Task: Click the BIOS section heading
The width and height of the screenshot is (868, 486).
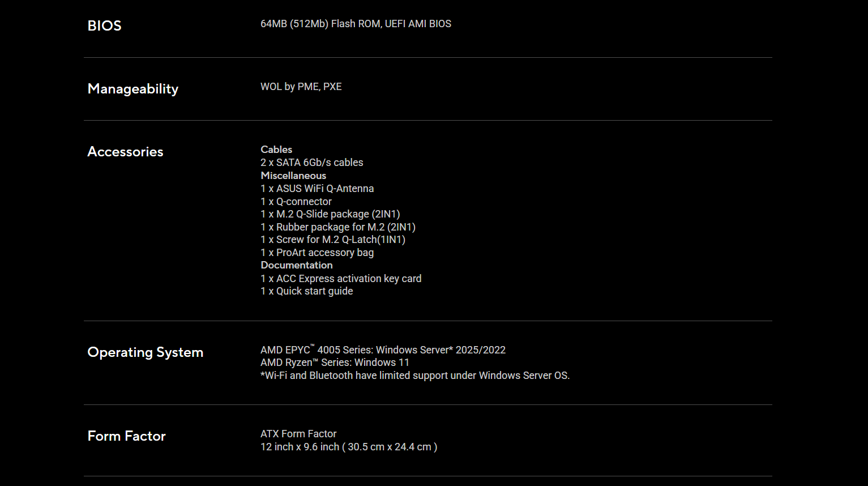Action: coord(104,25)
